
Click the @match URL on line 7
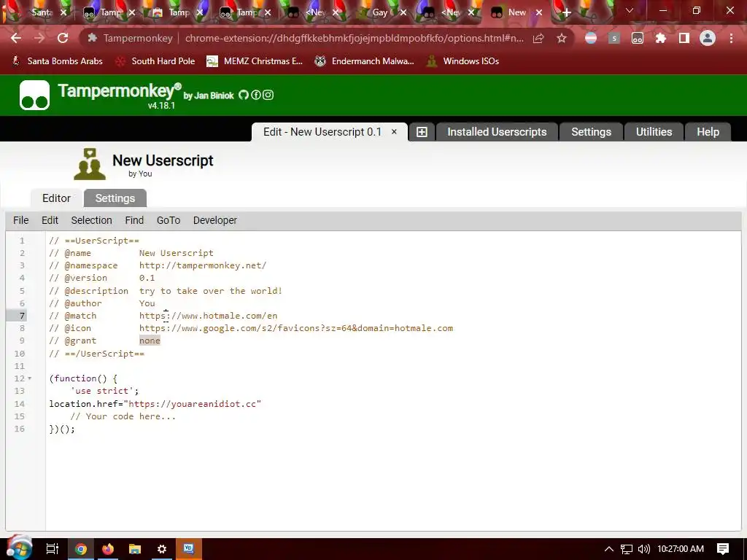208,316
